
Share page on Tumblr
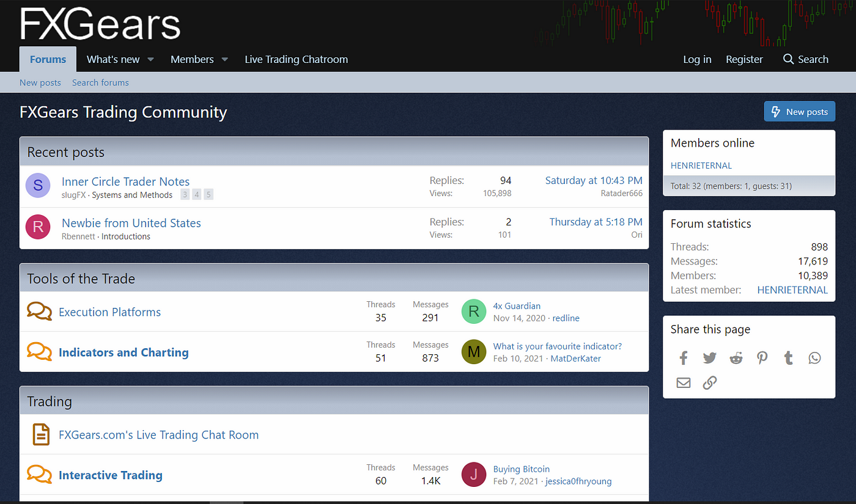click(789, 358)
